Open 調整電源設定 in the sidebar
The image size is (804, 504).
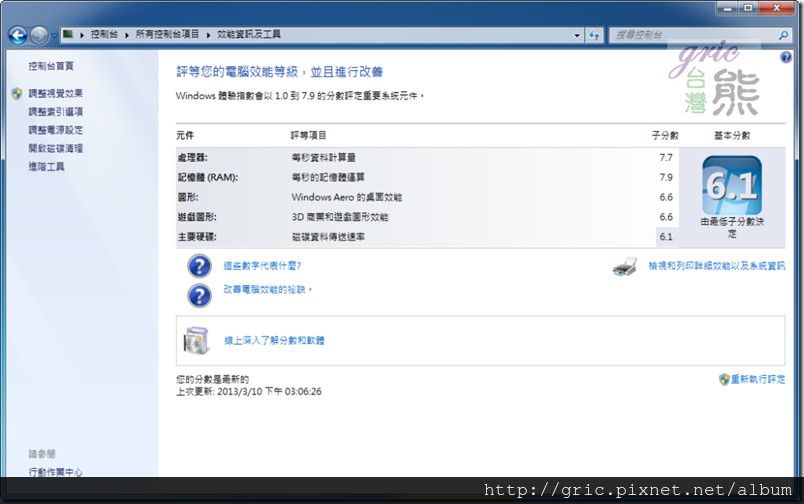coord(55,130)
